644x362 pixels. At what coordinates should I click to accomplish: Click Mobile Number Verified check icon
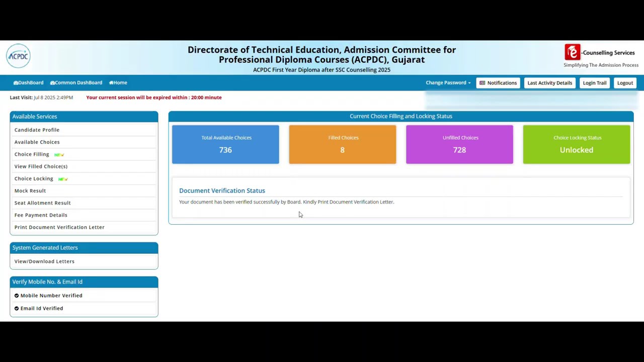tap(17, 296)
